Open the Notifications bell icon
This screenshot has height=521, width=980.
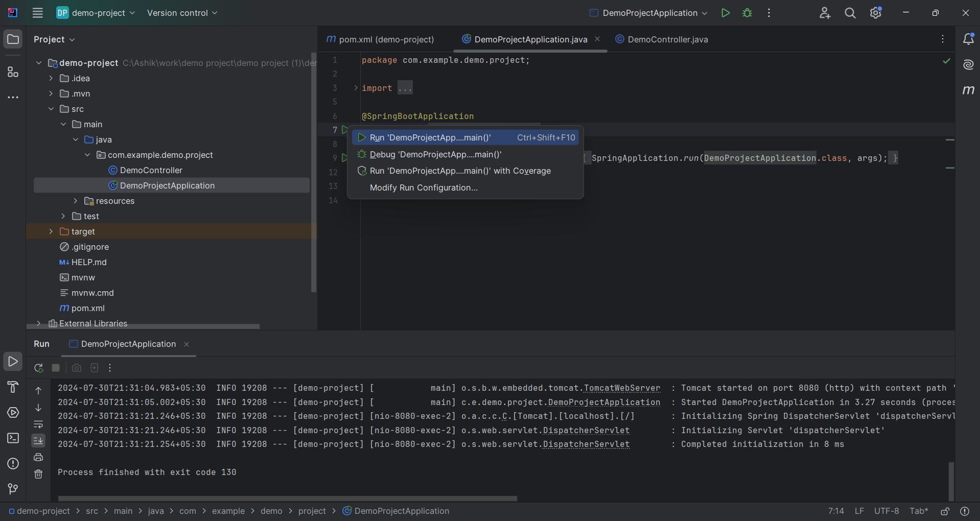click(x=968, y=39)
